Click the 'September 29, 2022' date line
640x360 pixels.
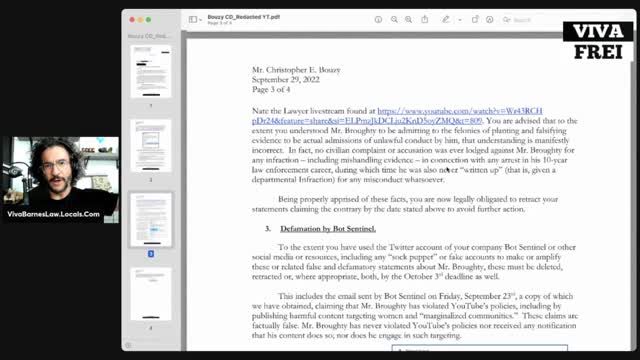pos(286,80)
